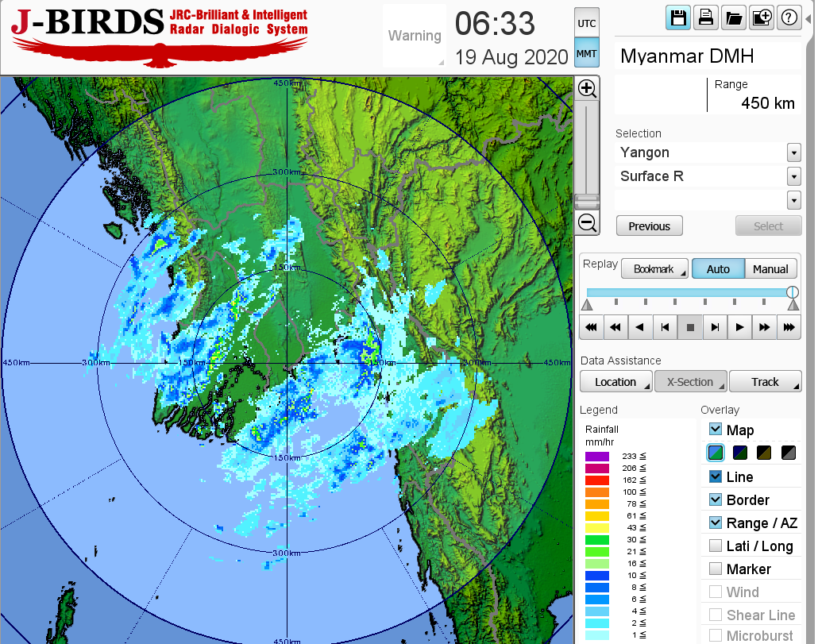The image size is (818, 644).
Task: Open the Track data assistance menu
Action: pyautogui.click(x=765, y=382)
